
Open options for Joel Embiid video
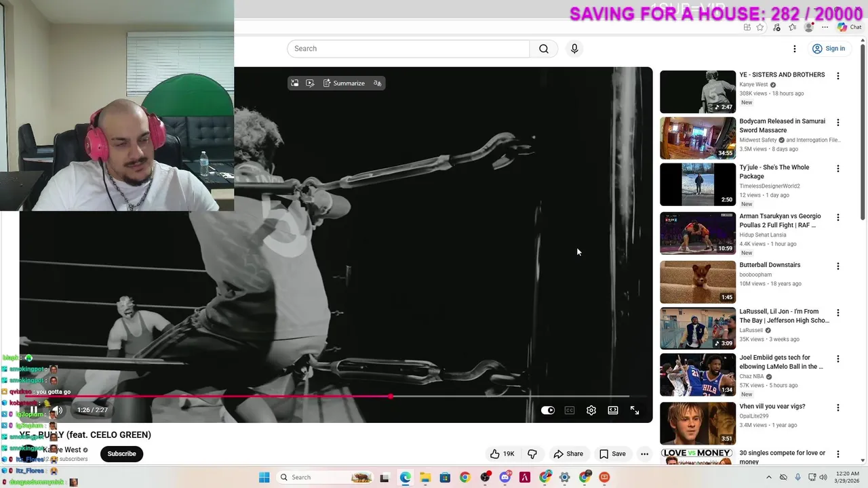(x=838, y=359)
